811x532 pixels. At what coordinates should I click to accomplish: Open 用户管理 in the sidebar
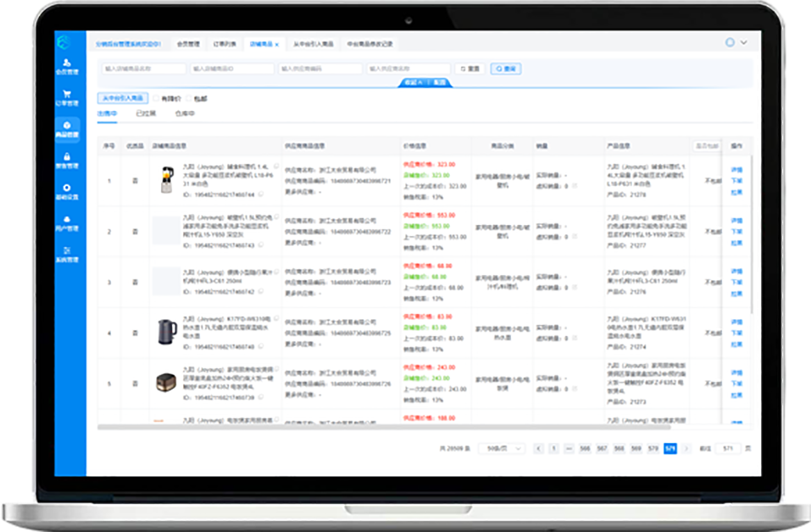click(x=67, y=223)
